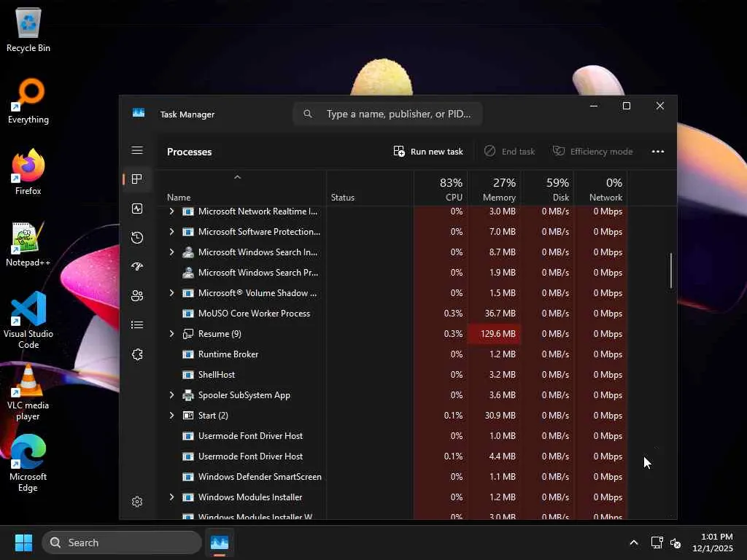Sort by the Network column header
The image size is (747, 560).
[601, 189]
